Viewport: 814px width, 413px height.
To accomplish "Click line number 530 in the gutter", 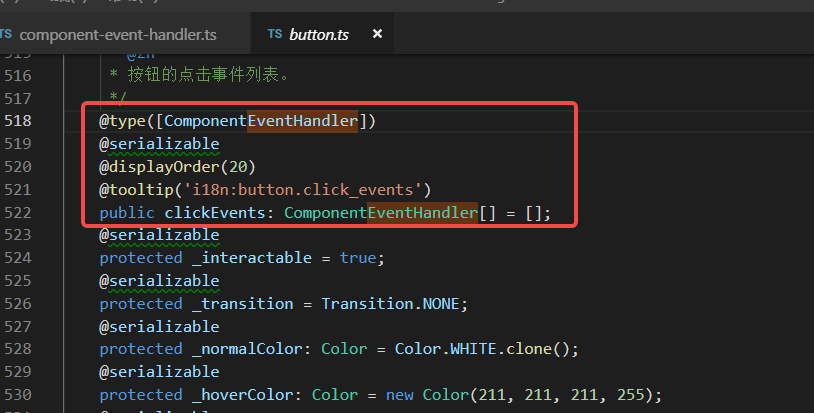I will click(x=18, y=395).
